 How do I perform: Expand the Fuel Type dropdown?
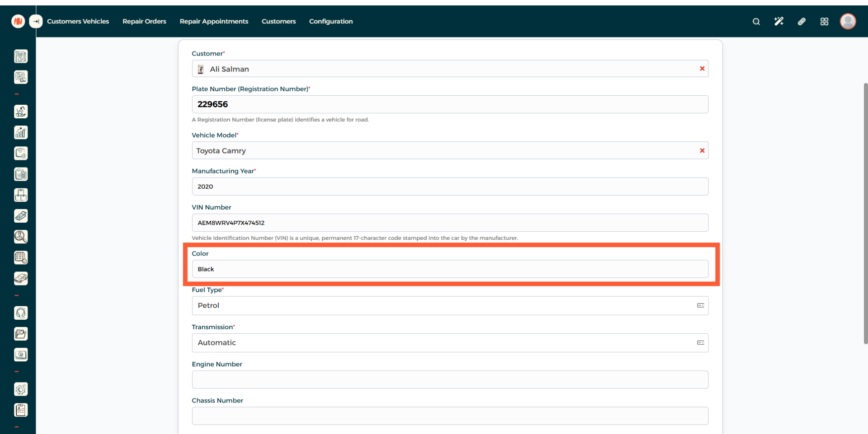coord(449,306)
